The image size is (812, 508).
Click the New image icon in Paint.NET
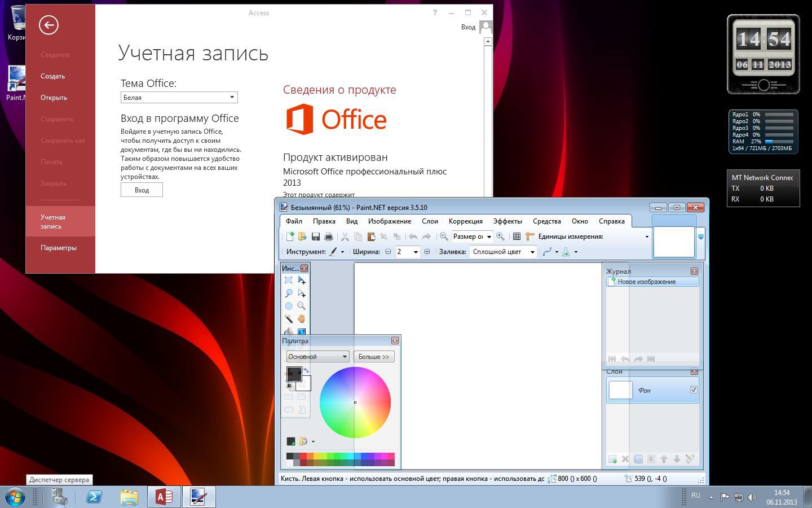coord(289,237)
